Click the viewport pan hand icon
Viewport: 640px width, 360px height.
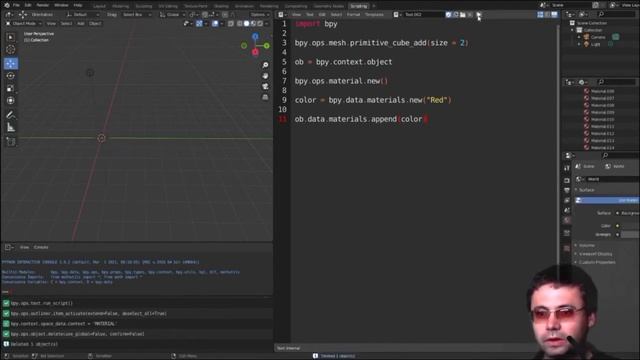[x=265, y=76]
